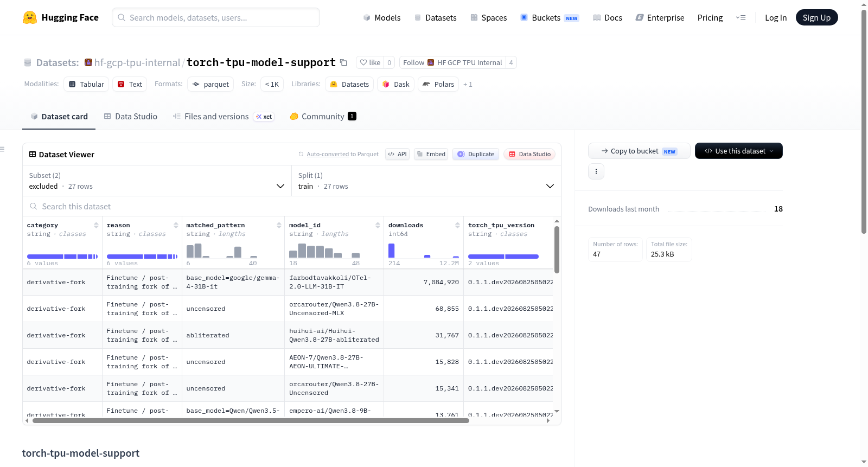Viewport: 868px width, 467px height.
Task: Open Spaces in the top navigation
Action: click(489, 17)
